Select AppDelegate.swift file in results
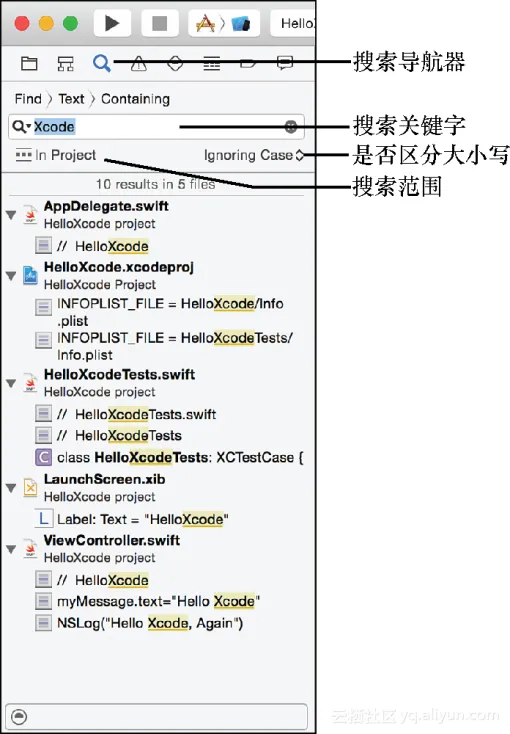Image resolution: width=510 pixels, height=734 pixels. pos(106,206)
